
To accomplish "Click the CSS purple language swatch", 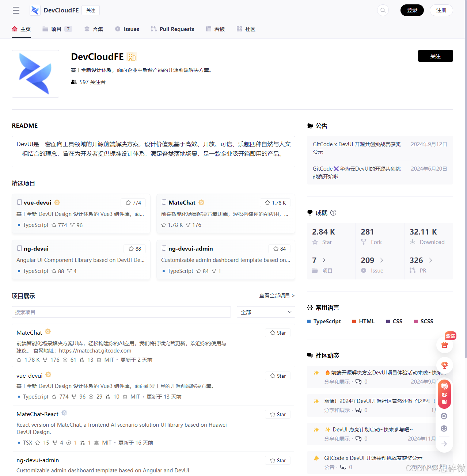I will click(388, 321).
